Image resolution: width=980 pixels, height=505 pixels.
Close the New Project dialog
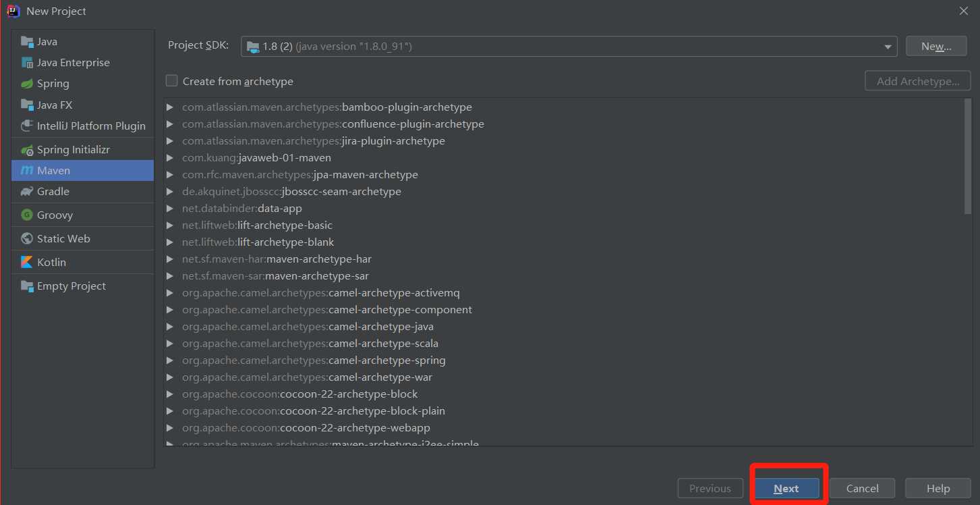click(x=963, y=11)
